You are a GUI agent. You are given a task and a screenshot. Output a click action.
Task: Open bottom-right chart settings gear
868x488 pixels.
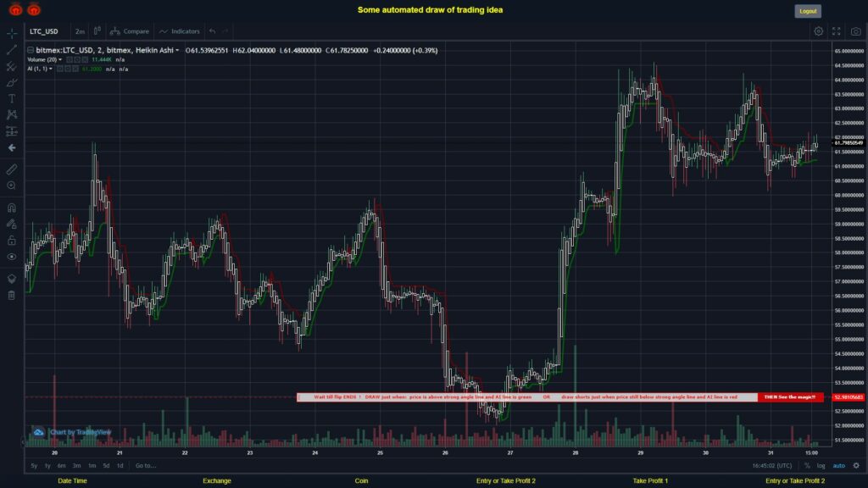856,466
